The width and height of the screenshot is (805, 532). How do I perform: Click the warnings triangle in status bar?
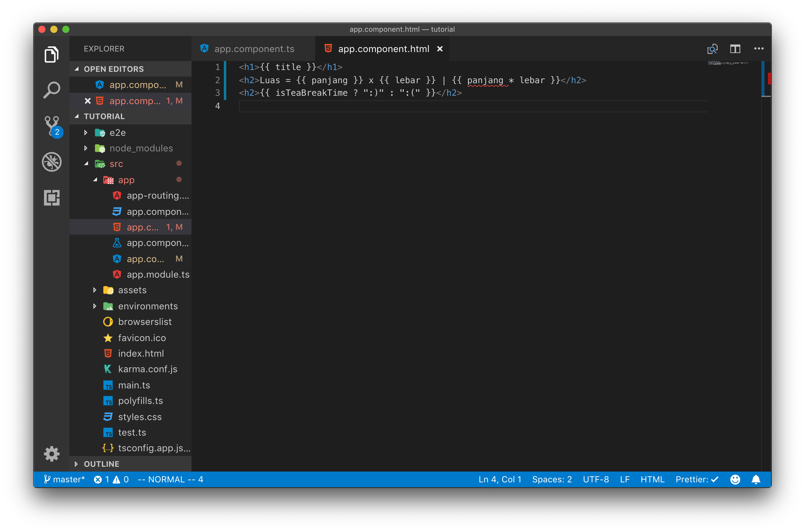(116, 479)
